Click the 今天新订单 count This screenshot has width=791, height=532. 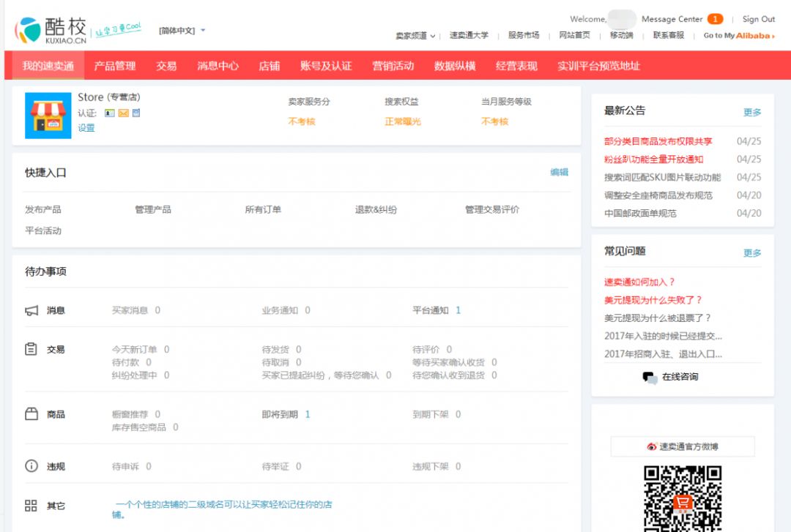point(166,349)
